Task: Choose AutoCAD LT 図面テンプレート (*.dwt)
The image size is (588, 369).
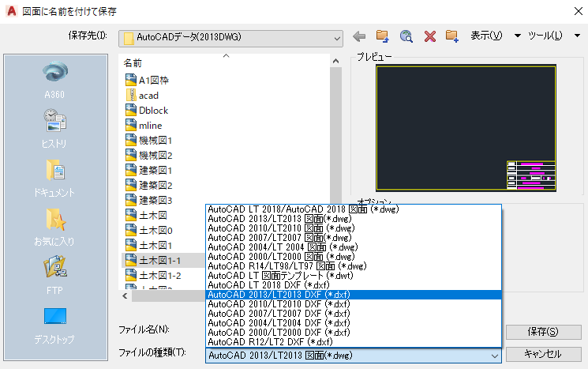Action: pyautogui.click(x=354, y=276)
